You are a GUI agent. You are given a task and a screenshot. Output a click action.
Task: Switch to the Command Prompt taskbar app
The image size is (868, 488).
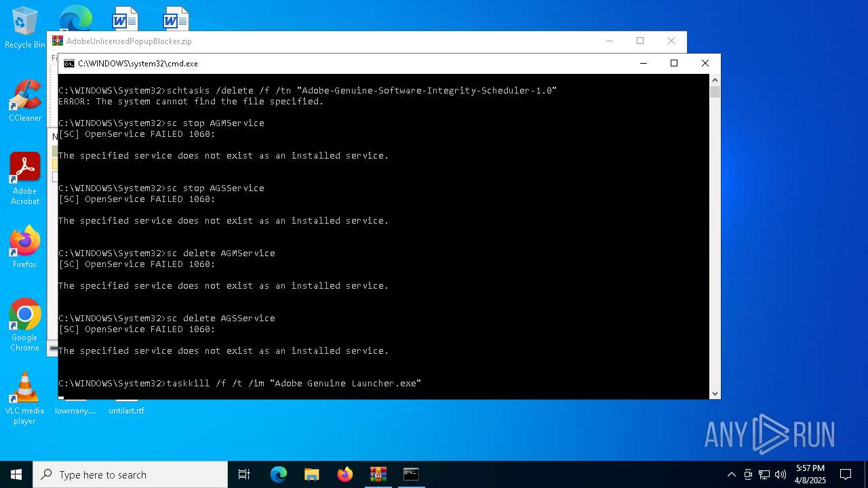[x=411, y=474]
